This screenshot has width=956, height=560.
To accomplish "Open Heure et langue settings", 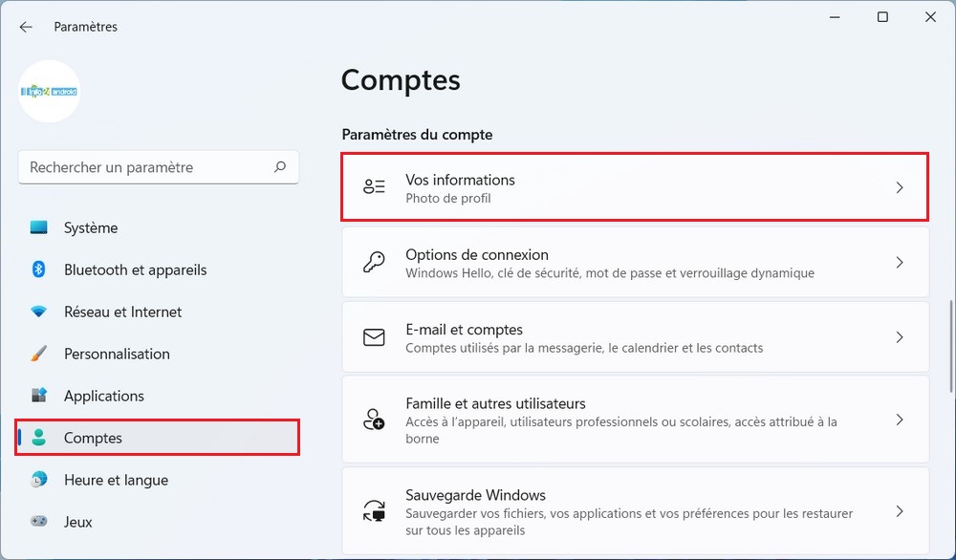I will tap(159, 480).
